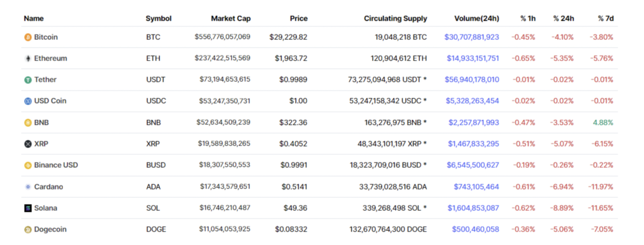The height and width of the screenshot is (245, 644).
Task: Click Solana's 24h volume figure
Action: pos(473,208)
